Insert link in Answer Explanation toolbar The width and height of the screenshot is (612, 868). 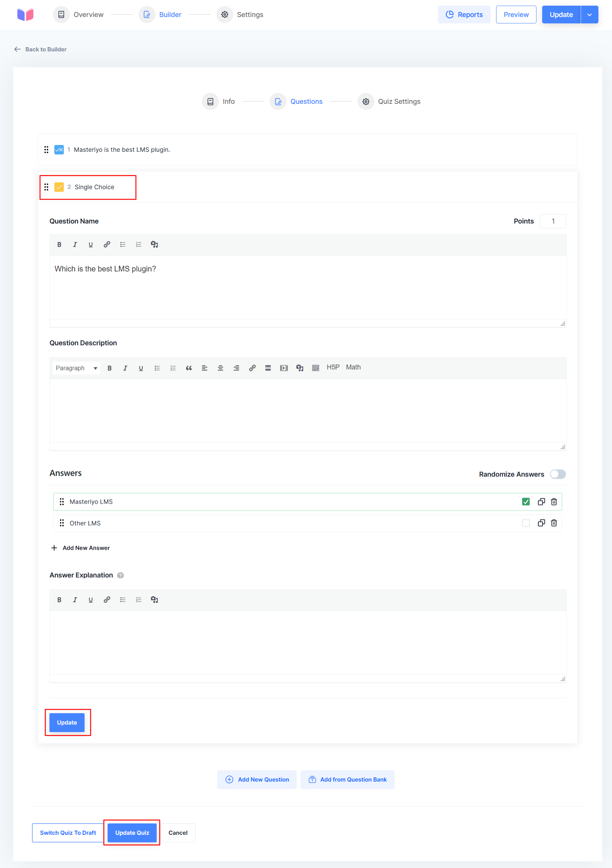pos(107,600)
